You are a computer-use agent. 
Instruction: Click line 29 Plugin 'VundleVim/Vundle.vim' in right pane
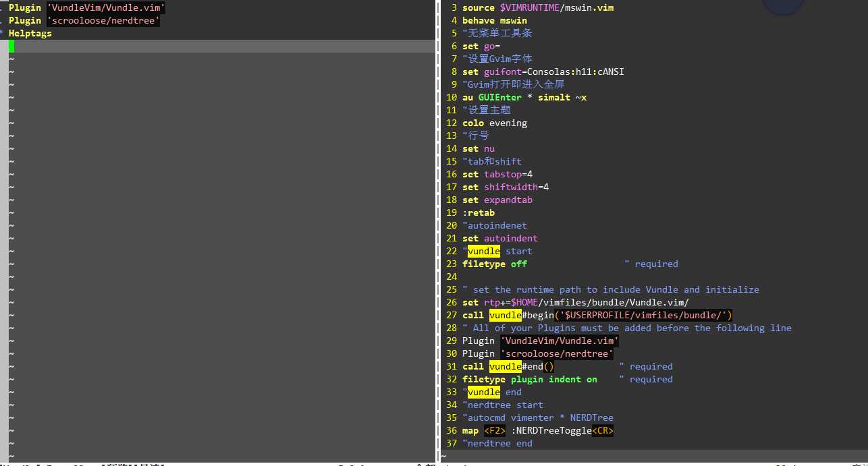point(541,341)
